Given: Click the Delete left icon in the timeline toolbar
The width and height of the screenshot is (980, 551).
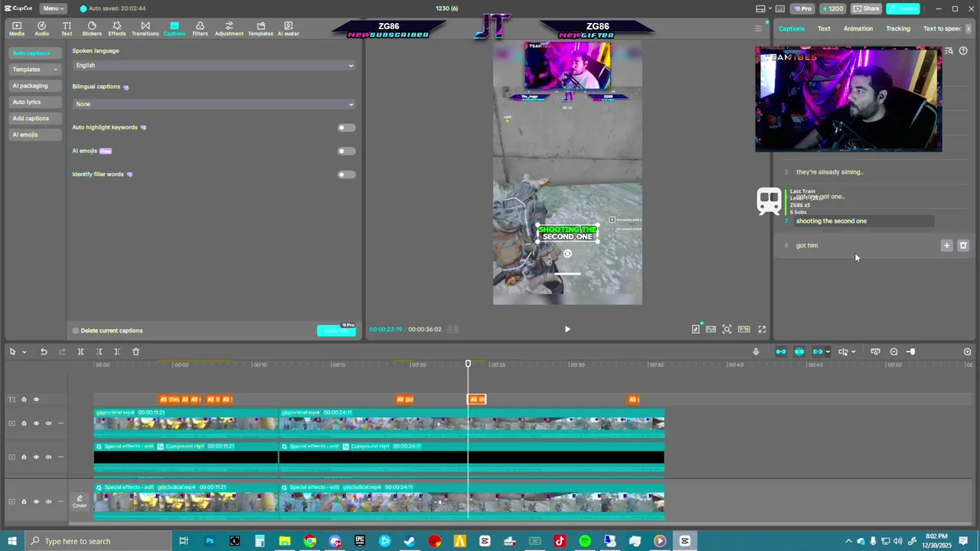Looking at the screenshot, I should [x=99, y=352].
